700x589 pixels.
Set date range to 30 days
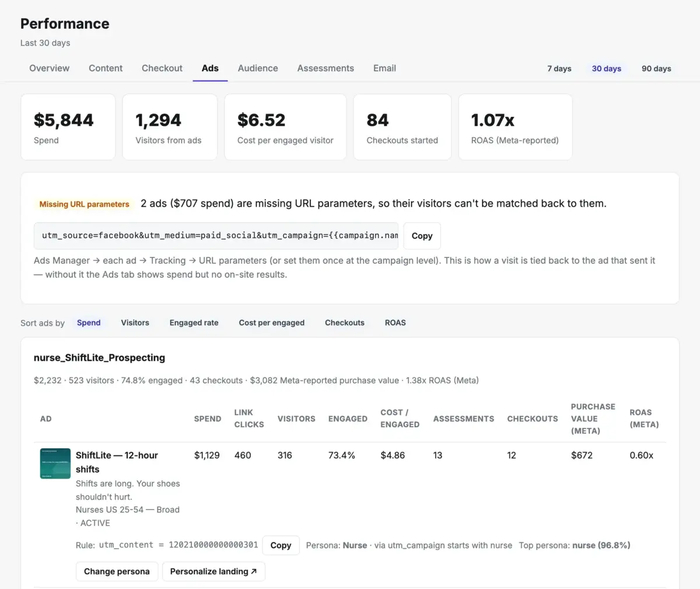(607, 68)
